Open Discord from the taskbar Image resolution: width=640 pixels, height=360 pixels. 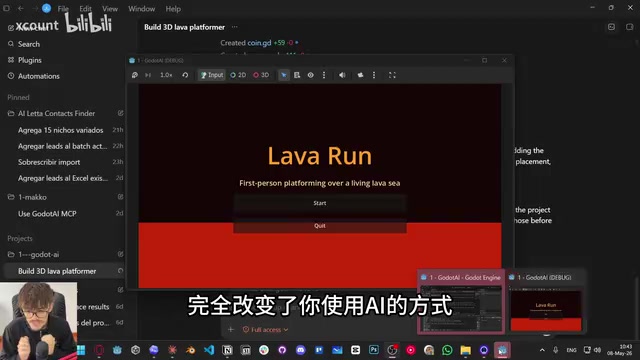pyautogui.click(x=301, y=350)
